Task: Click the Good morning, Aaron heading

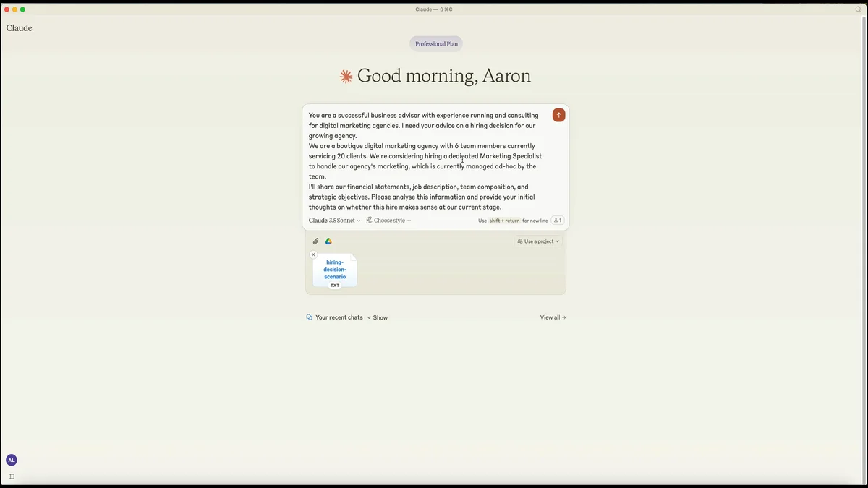Action: click(x=444, y=76)
